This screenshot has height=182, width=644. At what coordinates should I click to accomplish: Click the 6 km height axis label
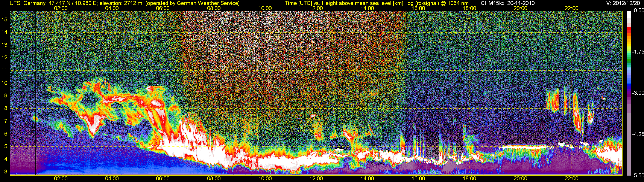[x=6, y=134]
